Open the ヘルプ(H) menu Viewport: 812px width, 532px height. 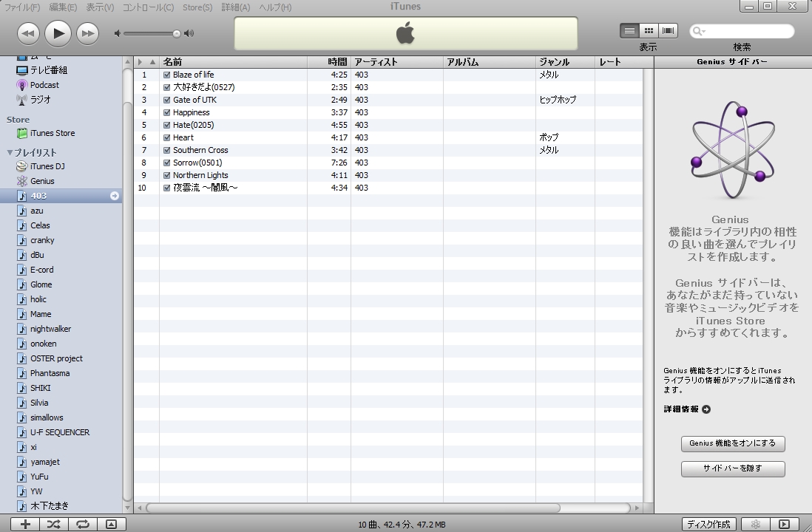pos(275,7)
